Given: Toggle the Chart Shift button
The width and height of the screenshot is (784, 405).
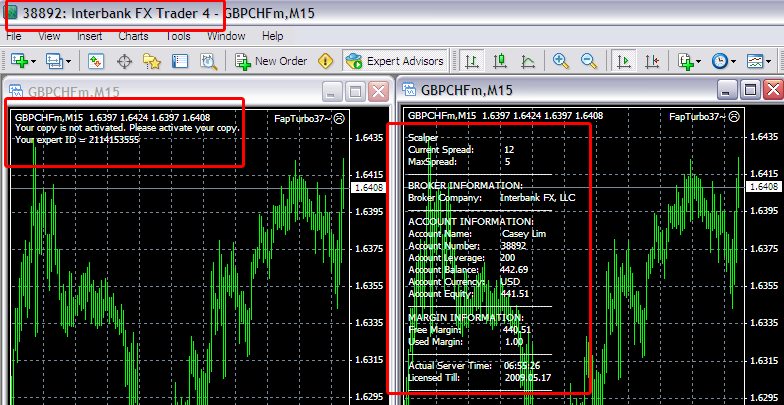Looking at the screenshot, I should (x=652, y=61).
